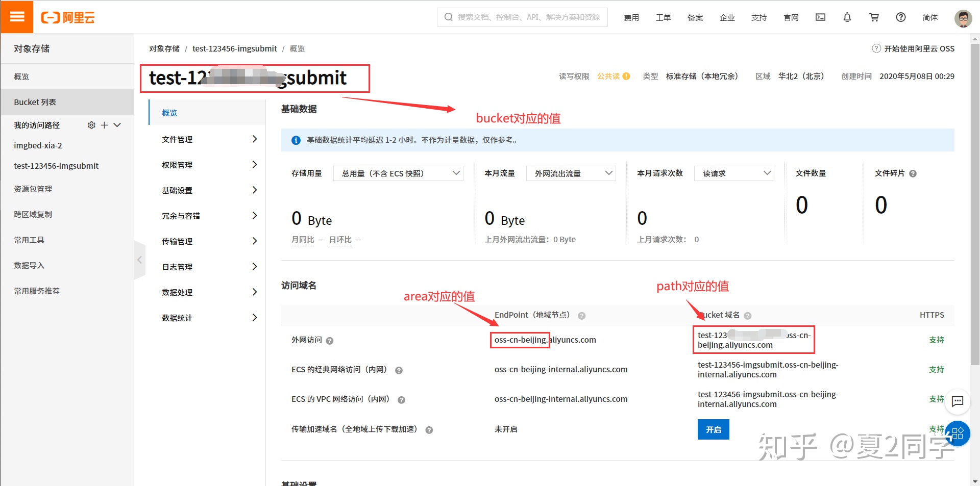Screen dimensions: 980x486
Task: Open the 读请求 dropdown
Action: coord(734,173)
